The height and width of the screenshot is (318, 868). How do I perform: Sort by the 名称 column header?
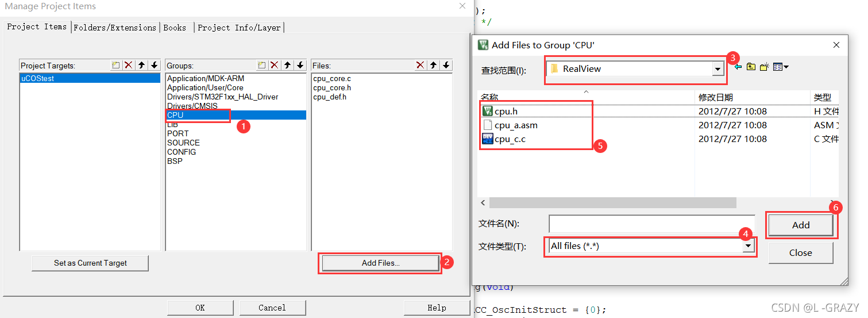click(x=586, y=97)
